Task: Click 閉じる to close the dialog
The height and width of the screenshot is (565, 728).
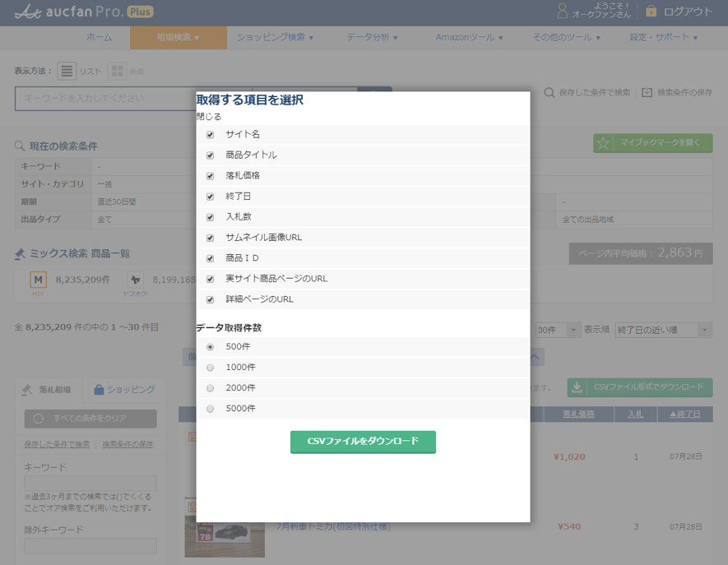Action: tap(208, 117)
